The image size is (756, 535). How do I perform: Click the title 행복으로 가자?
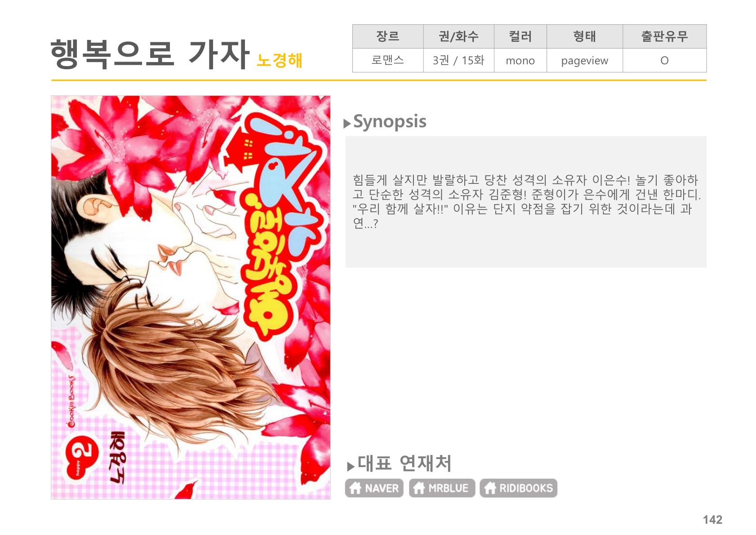(x=150, y=54)
